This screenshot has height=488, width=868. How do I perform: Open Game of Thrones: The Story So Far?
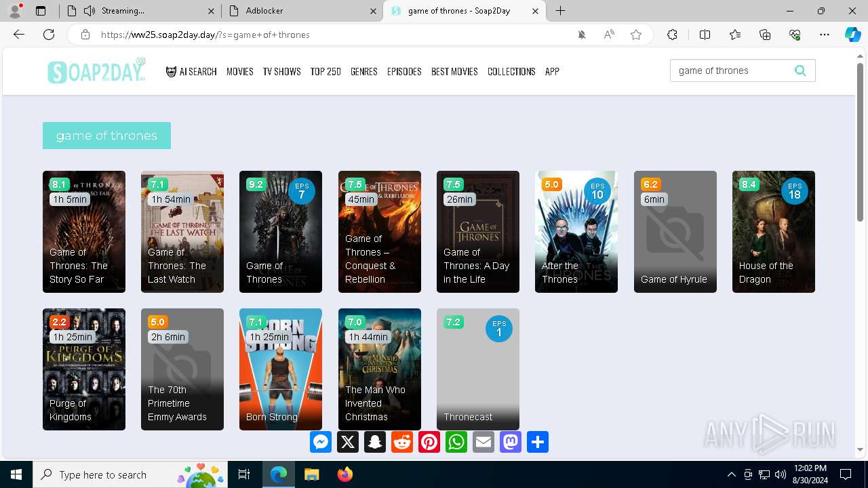tap(84, 232)
